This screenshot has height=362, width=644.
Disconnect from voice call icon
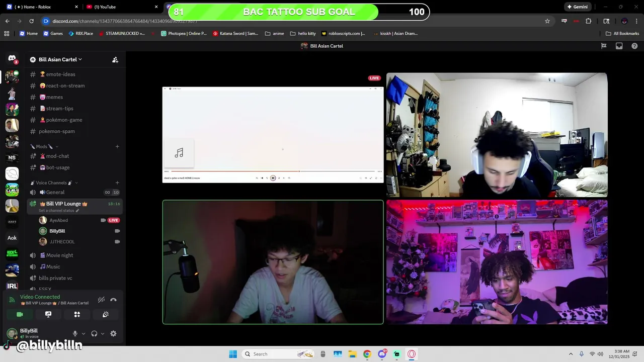(x=113, y=300)
